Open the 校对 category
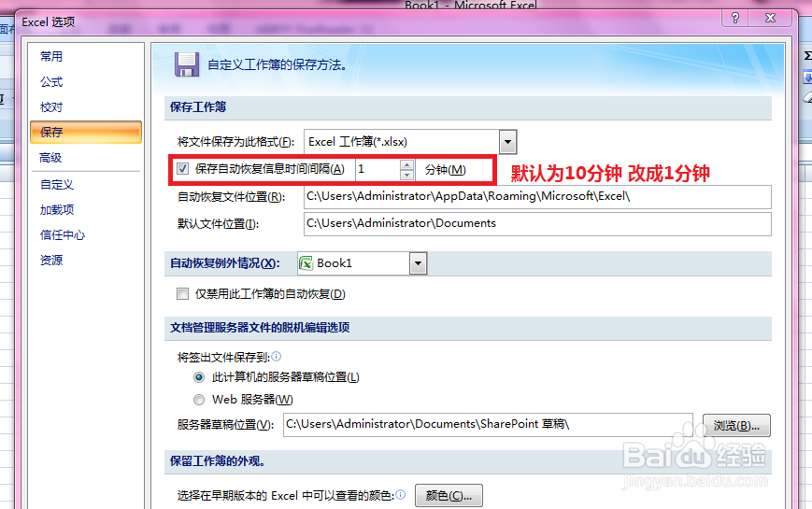The width and height of the screenshot is (812, 509). 51,107
